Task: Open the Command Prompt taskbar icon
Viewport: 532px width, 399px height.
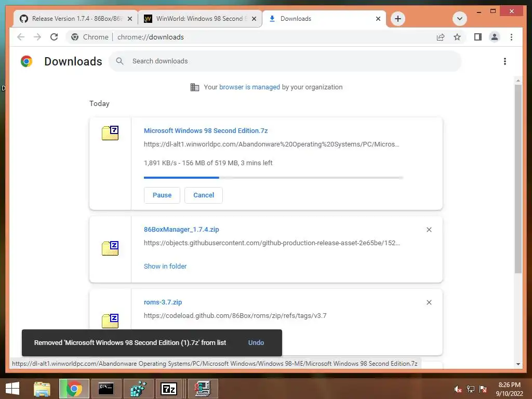Action: (106, 389)
